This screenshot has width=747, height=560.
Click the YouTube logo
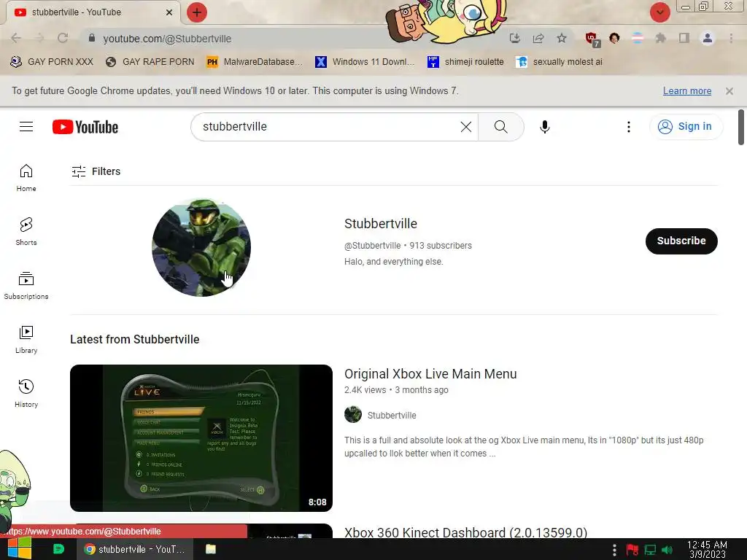[85, 127]
